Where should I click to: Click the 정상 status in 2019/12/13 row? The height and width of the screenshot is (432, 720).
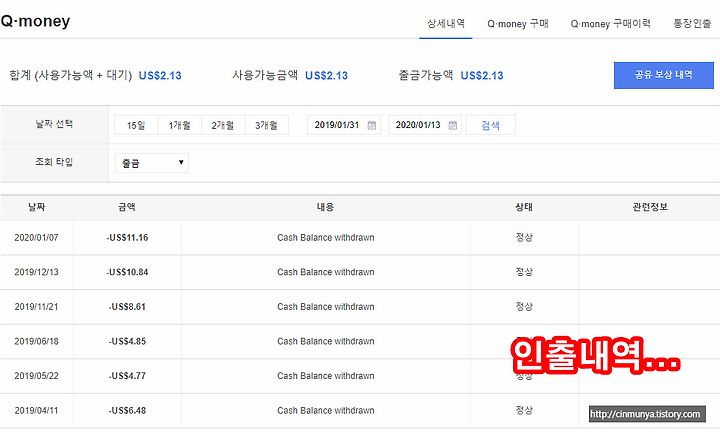(x=524, y=272)
